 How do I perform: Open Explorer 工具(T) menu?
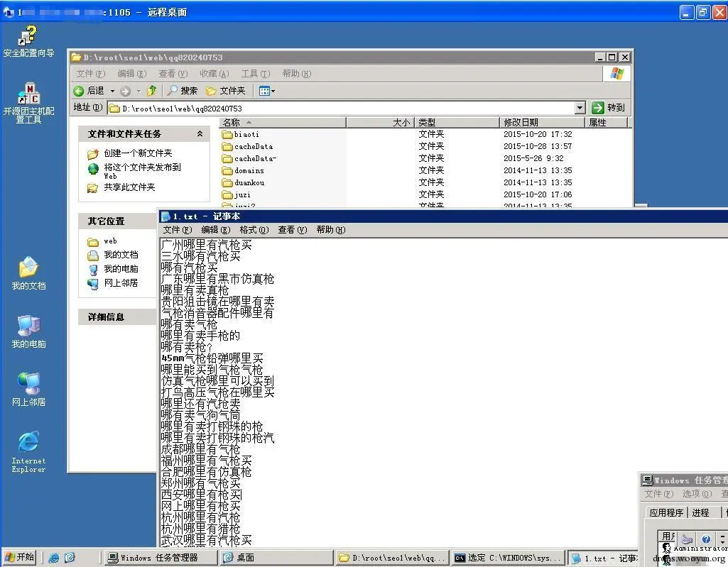point(256,73)
